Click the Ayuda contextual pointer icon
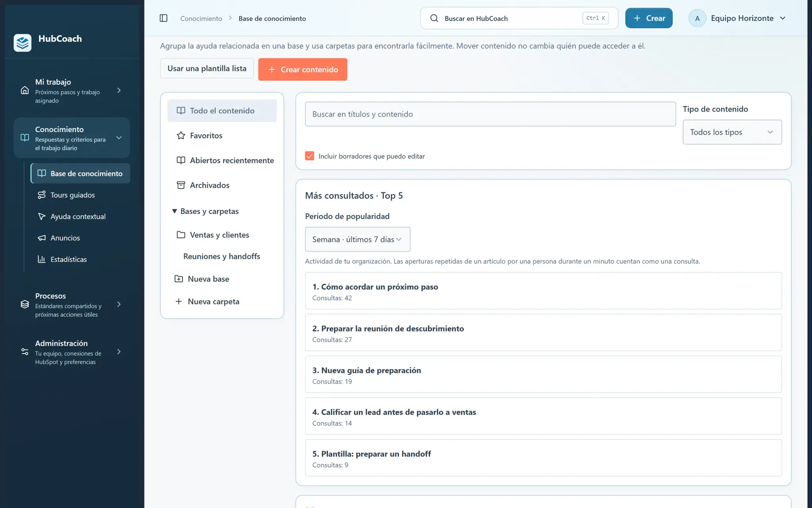 click(42, 216)
